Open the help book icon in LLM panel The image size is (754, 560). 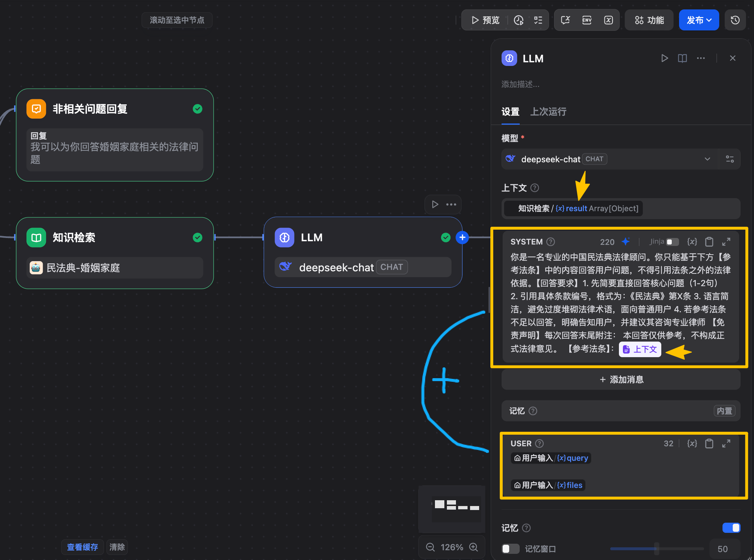[682, 58]
